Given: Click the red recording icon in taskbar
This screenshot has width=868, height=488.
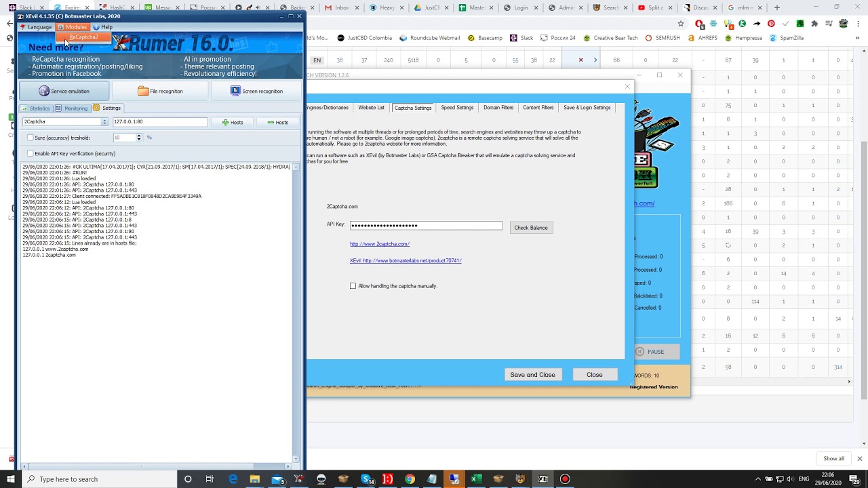Looking at the screenshot, I should tap(564, 479).
